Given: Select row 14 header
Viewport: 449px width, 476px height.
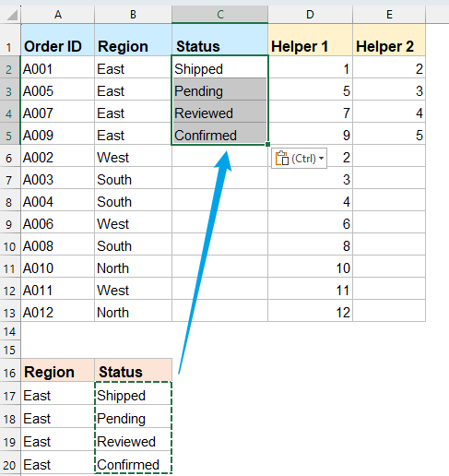Looking at the screenshot, I should point(10,331).
